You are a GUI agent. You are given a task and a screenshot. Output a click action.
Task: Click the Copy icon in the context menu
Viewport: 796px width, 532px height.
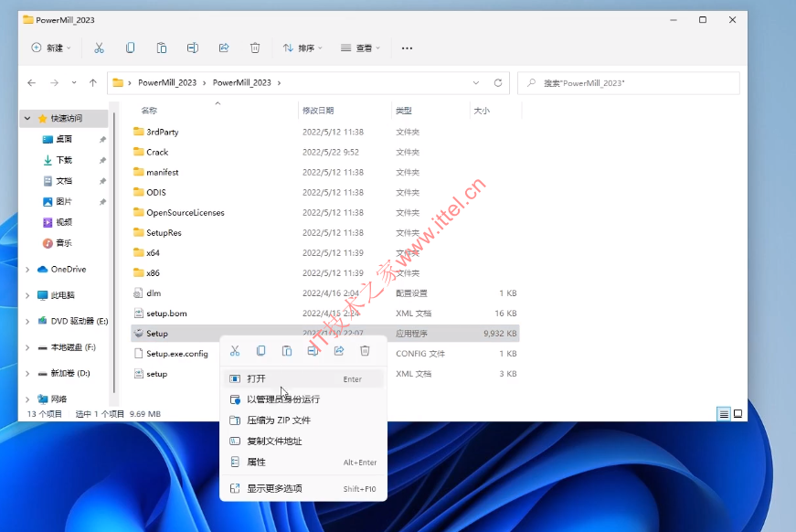(261, 351)
